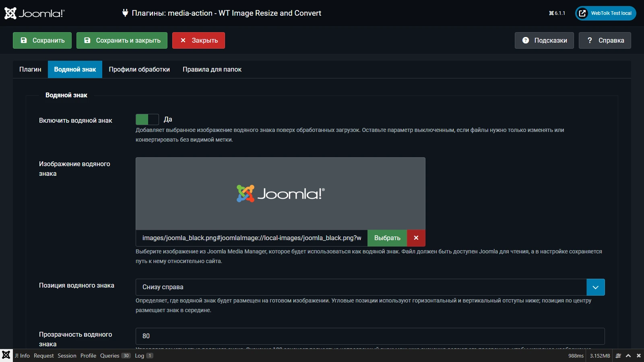Open J! Info debug tab
Screen dimensions: 644x362
pyautogui.click(x=22, y=356)
